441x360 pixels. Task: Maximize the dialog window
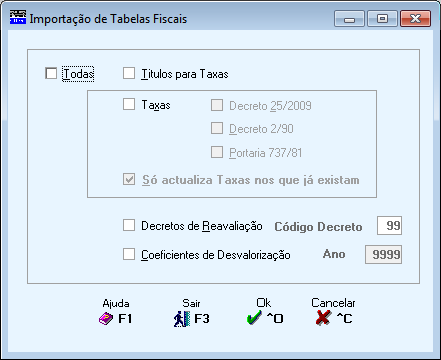click(382, 19)
